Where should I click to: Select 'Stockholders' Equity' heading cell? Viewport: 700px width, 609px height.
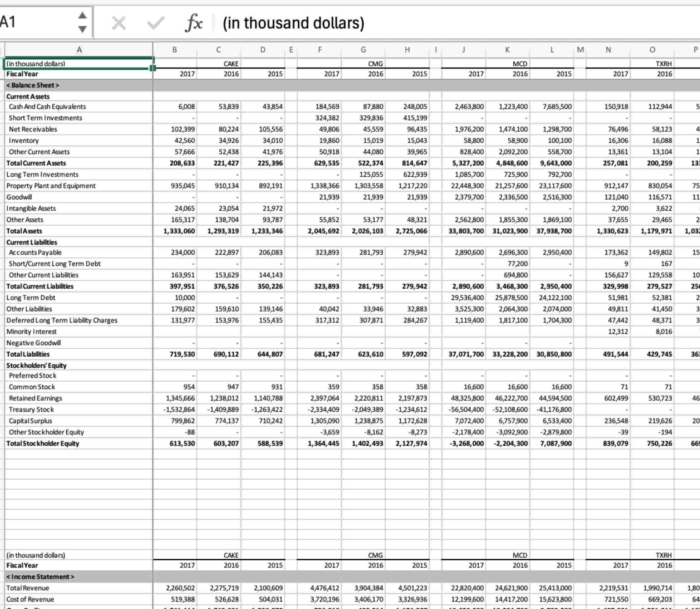pyautogui.click(x=79, y=365)
